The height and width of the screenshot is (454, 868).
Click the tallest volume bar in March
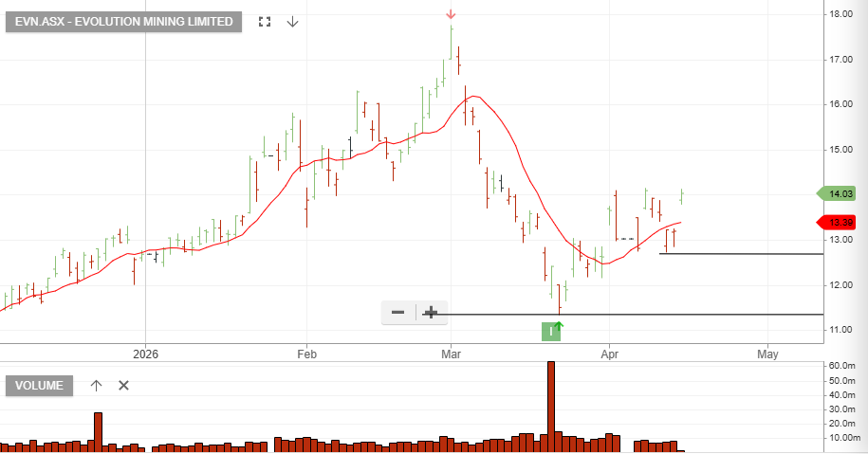pos(550,408)
